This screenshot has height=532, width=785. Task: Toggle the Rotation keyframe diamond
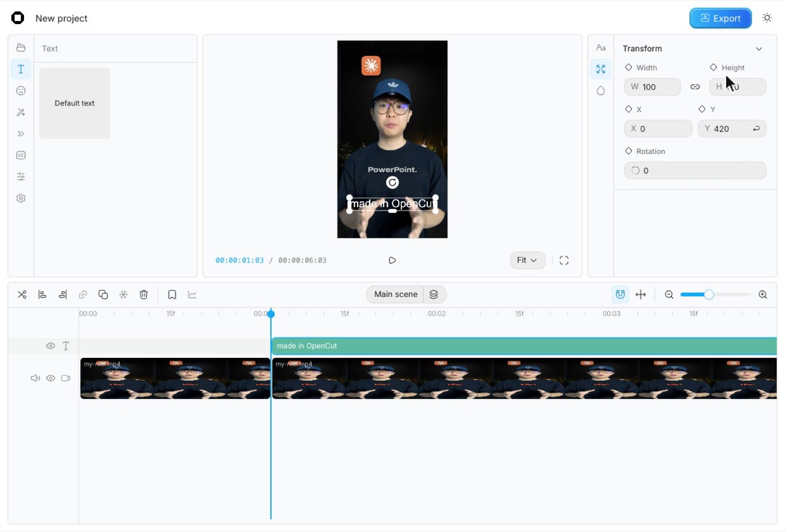(628, 151)
